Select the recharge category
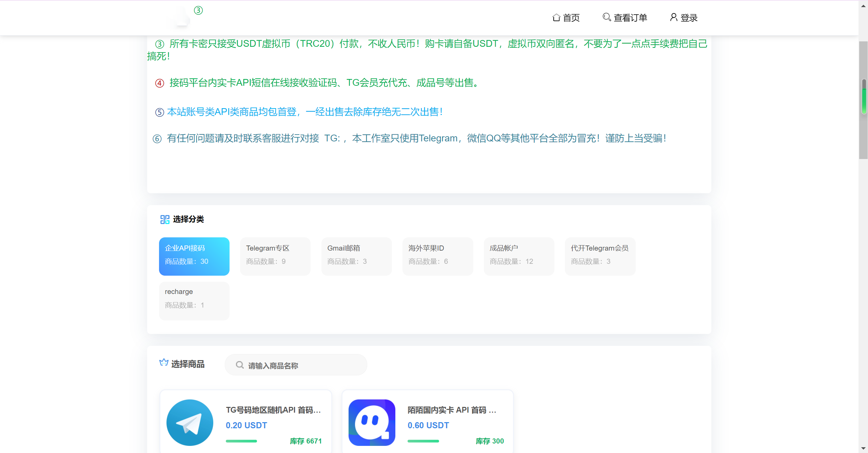Viewport: 868px width, 453px height. pyautogui.click(x=194, y=300)
